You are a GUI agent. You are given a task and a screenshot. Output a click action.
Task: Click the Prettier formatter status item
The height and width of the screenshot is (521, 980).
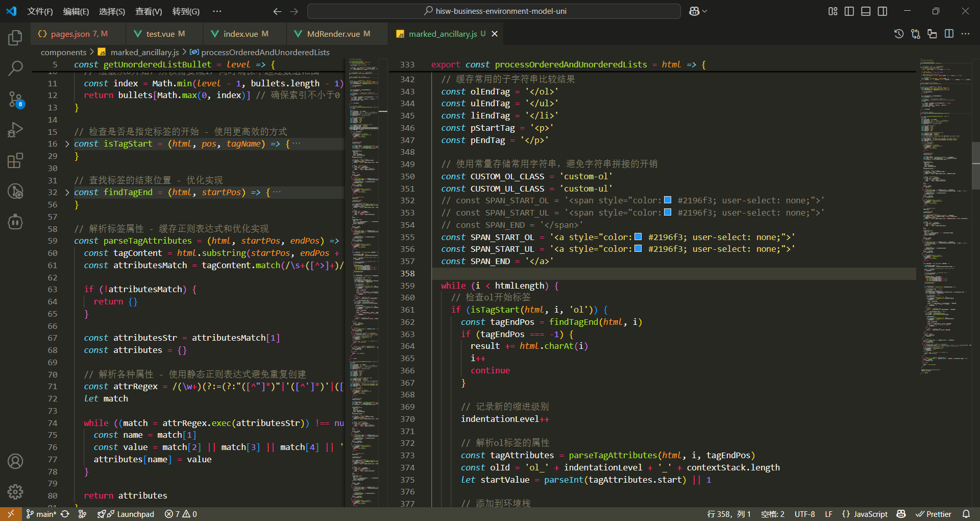[934, 514]
